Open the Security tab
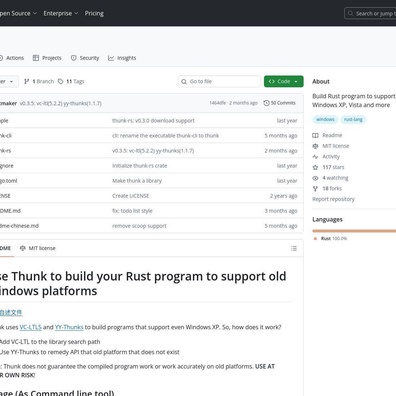 85,58
